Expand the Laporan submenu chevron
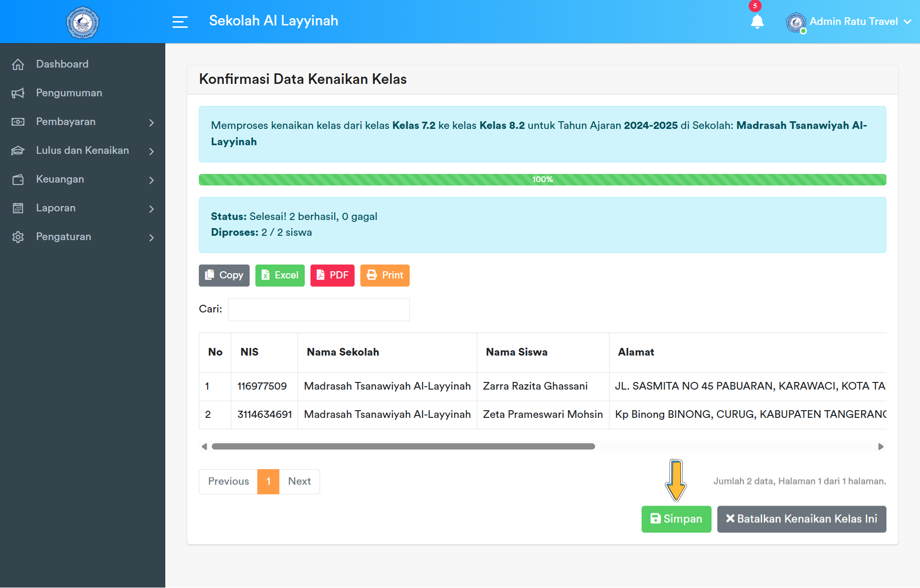This screenshot has height=588, width=920. [x=151, y=209]
